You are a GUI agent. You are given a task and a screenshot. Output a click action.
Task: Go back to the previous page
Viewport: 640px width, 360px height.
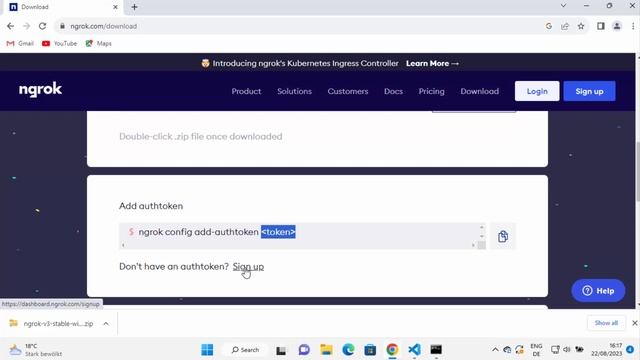(11, 26)
